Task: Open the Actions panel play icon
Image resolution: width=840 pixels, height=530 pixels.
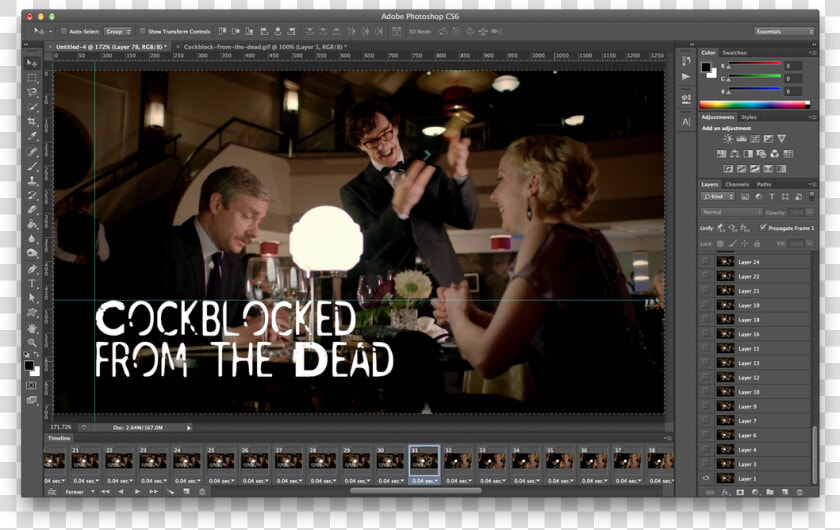Action: pyautogui.click(x=686, y=77)
